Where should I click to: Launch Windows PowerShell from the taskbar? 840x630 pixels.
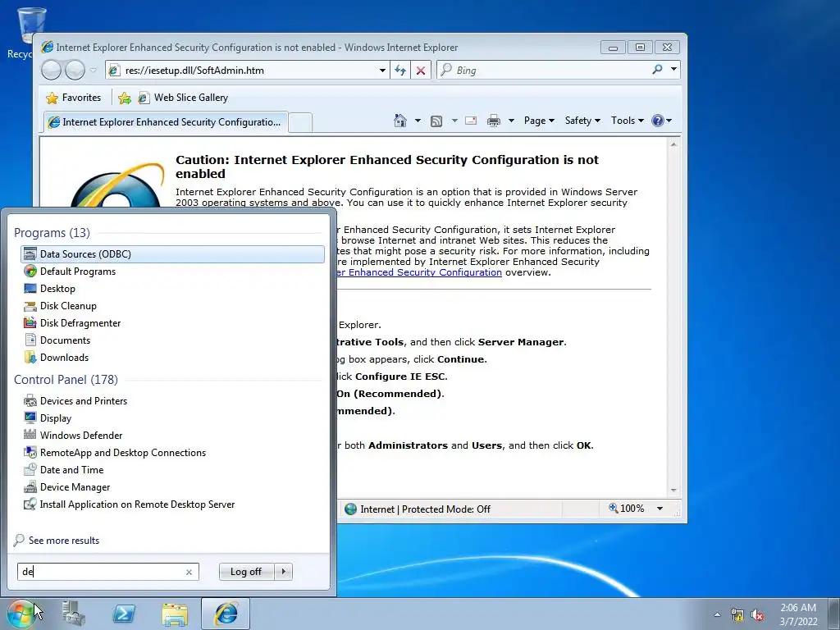click(125, 614)
